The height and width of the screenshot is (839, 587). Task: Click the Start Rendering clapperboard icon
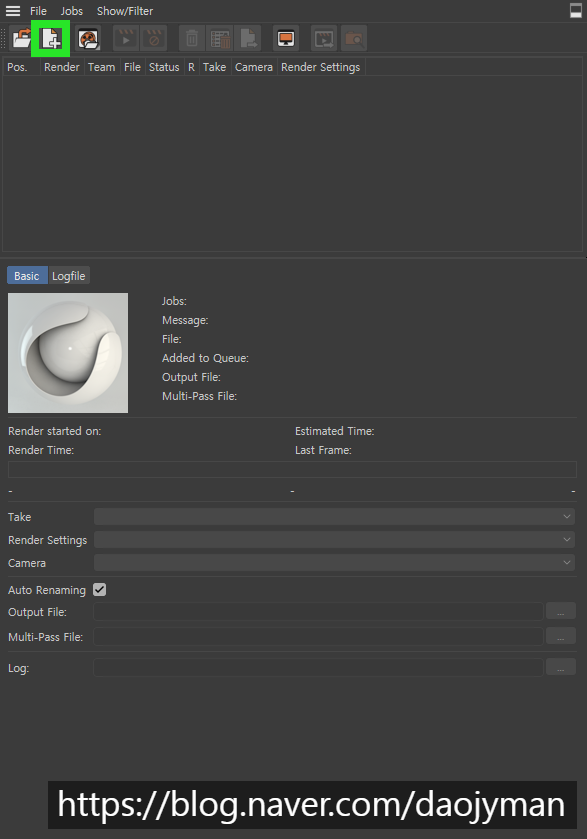click(126, 39)
